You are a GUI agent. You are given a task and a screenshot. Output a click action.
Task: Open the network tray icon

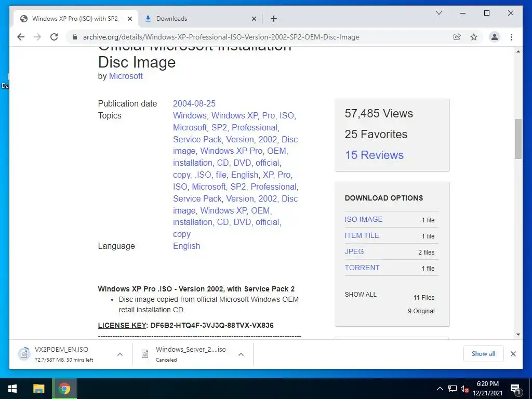click(453, 389)
